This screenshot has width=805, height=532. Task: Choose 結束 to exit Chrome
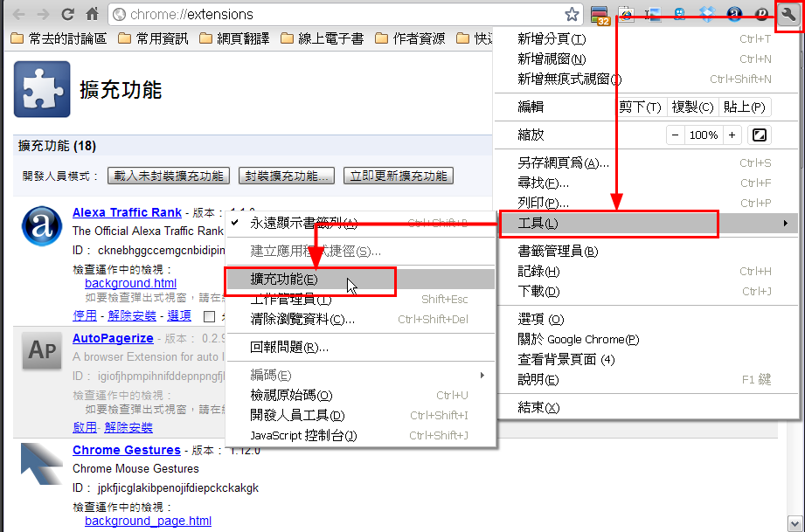[648, 407]
